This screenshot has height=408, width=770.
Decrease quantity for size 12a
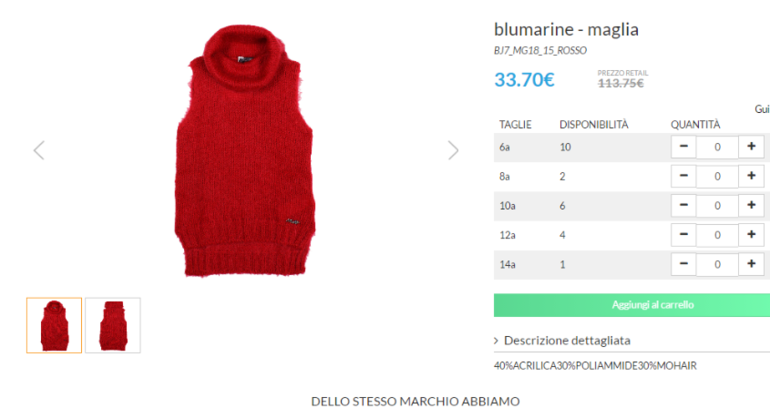coord(684,235)
